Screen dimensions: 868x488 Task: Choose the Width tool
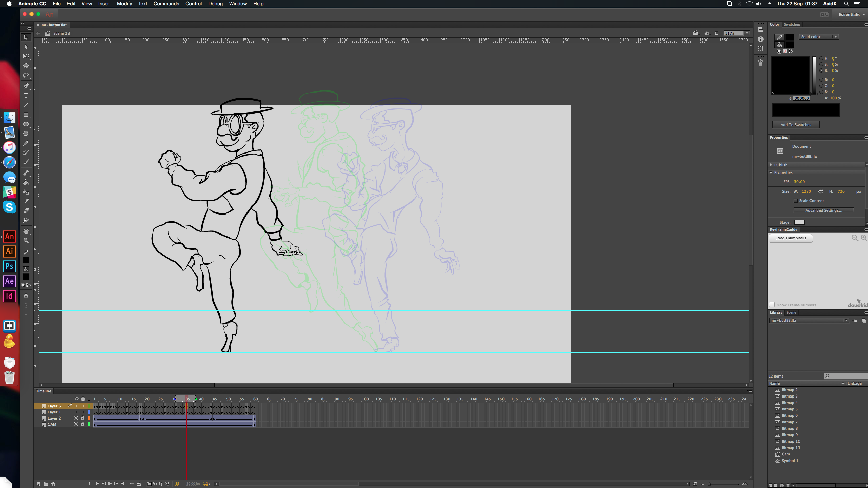pos(26,220)
